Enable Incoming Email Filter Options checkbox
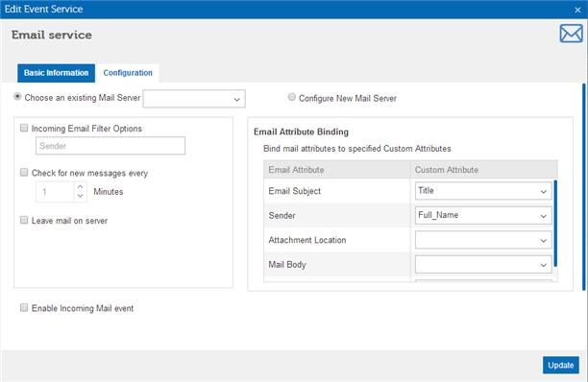The image size is (588, 382). 24,128
